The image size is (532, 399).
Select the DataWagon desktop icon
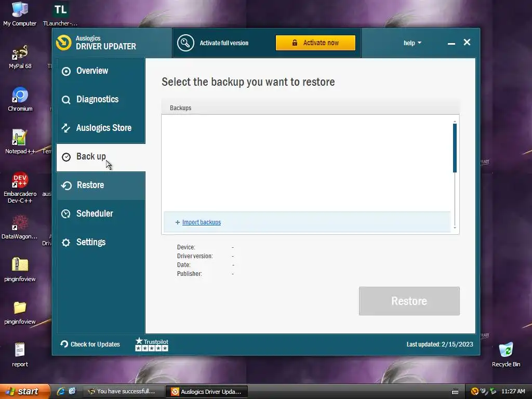tap(20, 227)
